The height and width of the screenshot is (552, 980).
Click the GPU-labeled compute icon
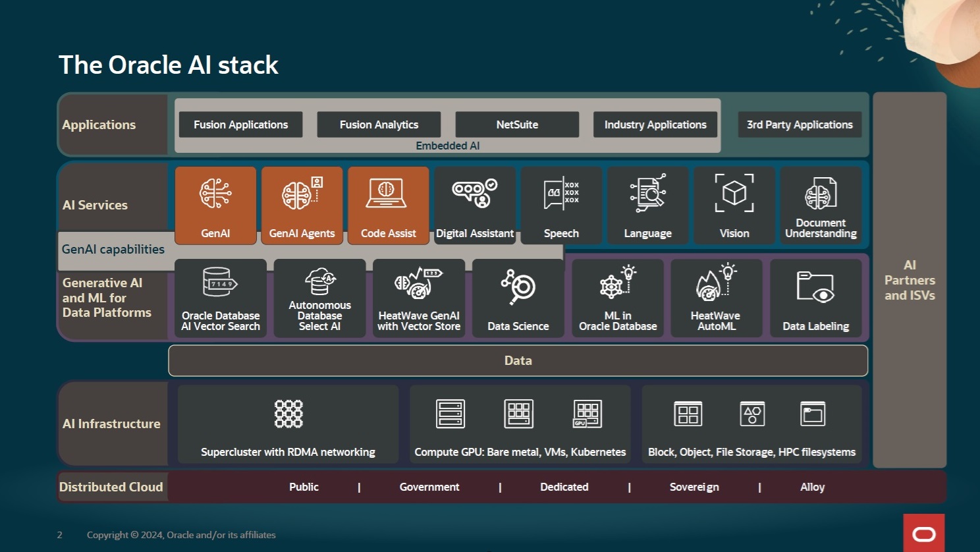587,414
